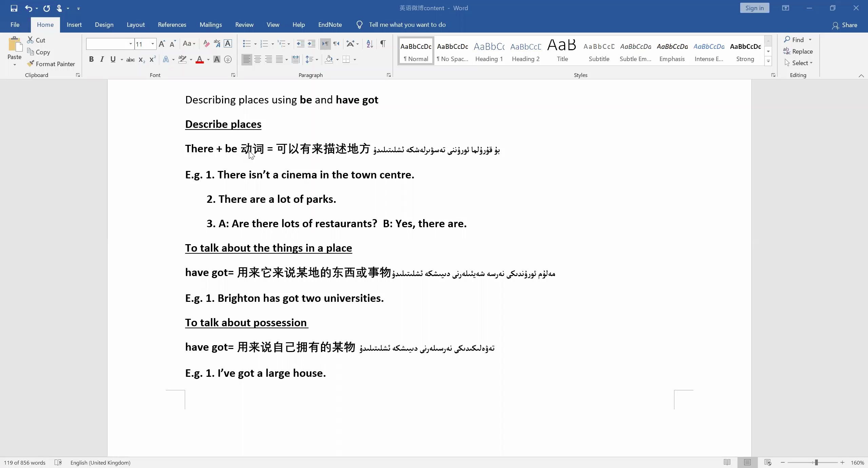This screenshot has width=868, height=468.
Task: Click the Format Painter icon
Action: coord(31,64)
